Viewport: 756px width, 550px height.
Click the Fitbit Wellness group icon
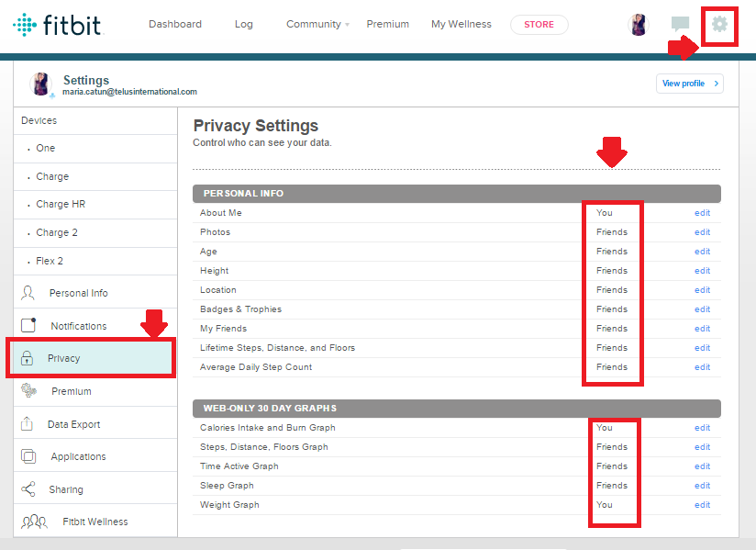[34, 522]
